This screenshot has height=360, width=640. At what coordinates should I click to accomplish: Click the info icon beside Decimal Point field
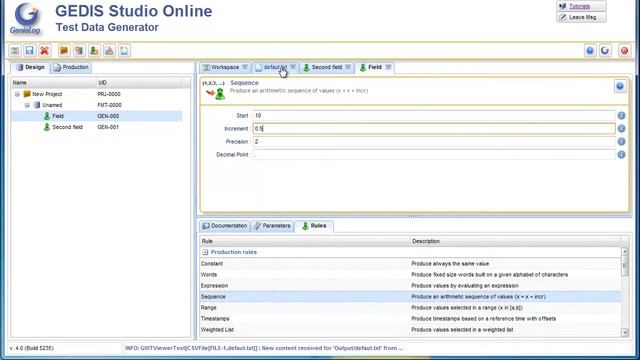click(621, 155)
